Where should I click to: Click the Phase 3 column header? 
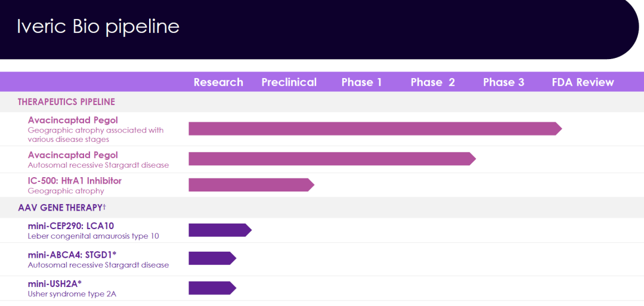[503, 82]
